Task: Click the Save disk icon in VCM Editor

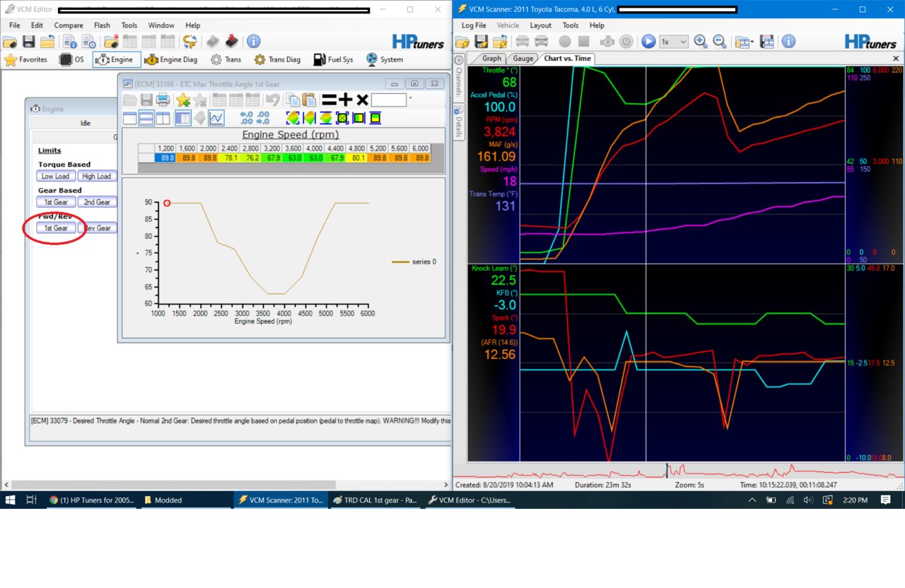Action: point(29,42)
